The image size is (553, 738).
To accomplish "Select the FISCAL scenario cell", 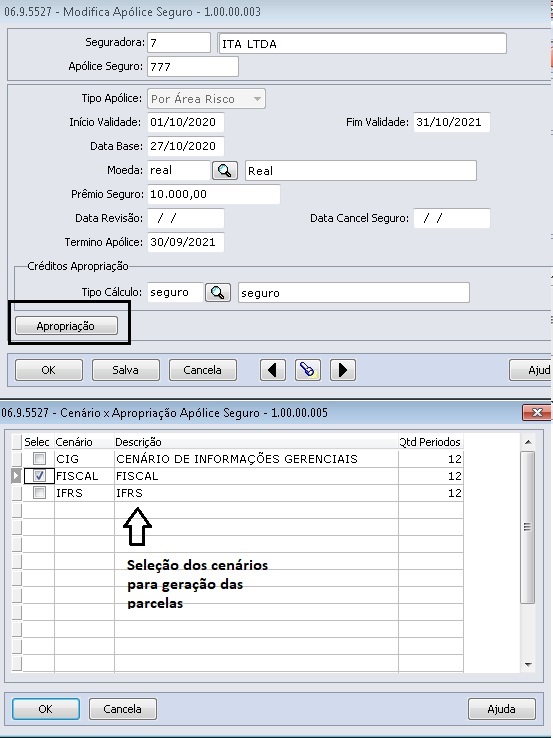I will tap(85, 476).
